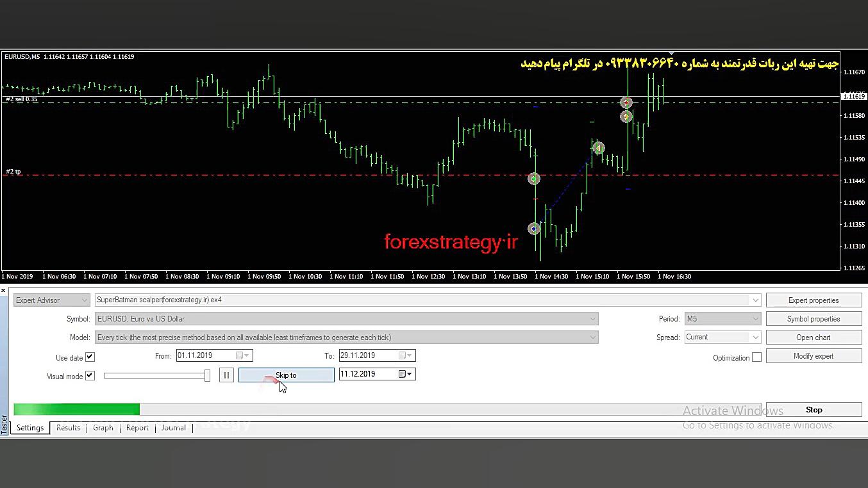This screenshot has height=488, width=868.
Task: Open the Period dropdown showing M5
Action: coord(722,319)
